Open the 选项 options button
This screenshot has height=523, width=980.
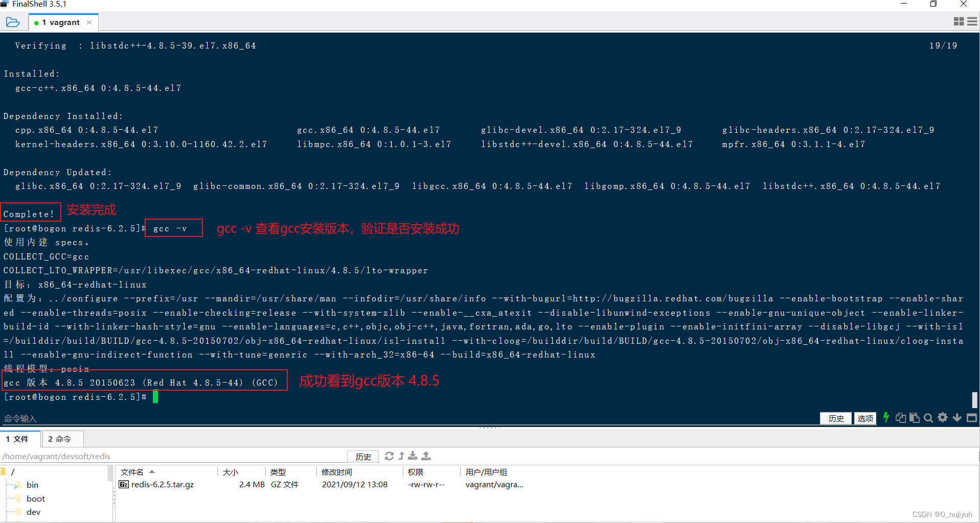click(x=865, y=418)
